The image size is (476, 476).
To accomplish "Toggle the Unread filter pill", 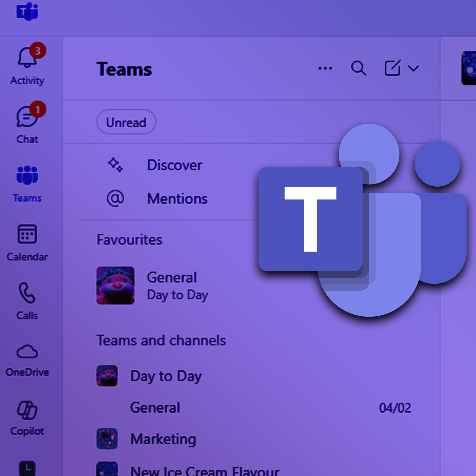I will pyautogui.click(x=126, y=122).
